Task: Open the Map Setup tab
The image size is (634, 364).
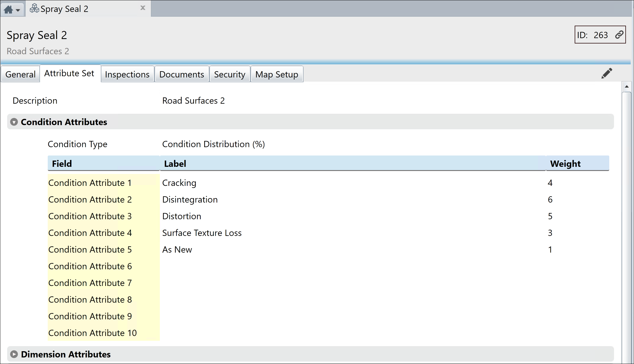Action: (x=277, y=74)
